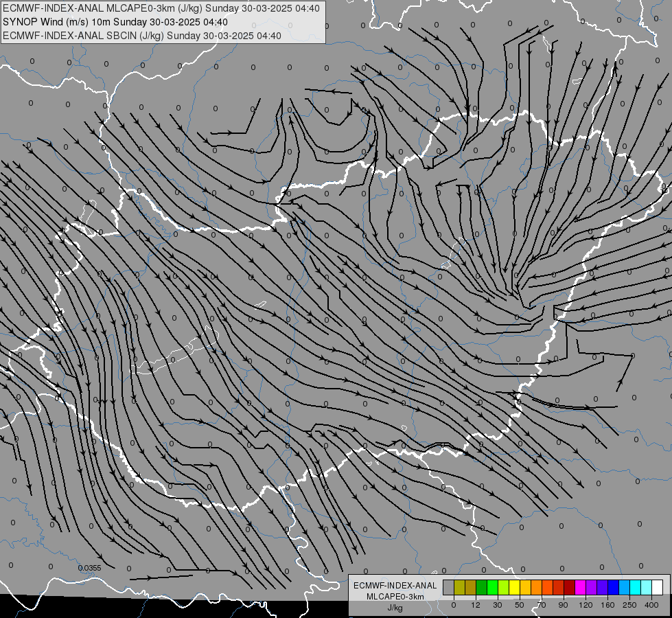
Task: Click the legend scale label 50
Action: click(520, 605)
